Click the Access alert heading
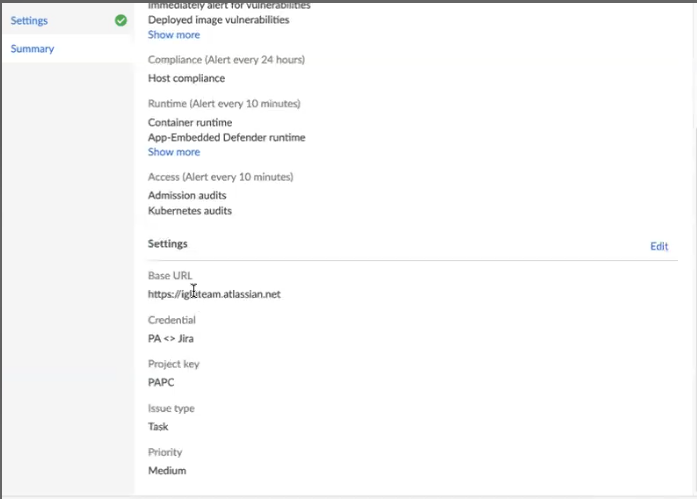Image resolution: width=697 pixels, height=499 pixels. [x=221, y=177]
